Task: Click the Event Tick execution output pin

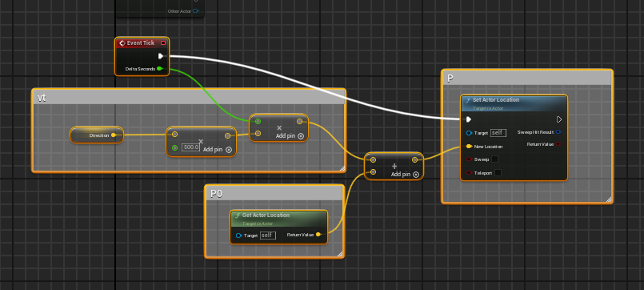Action: point(161,56)
